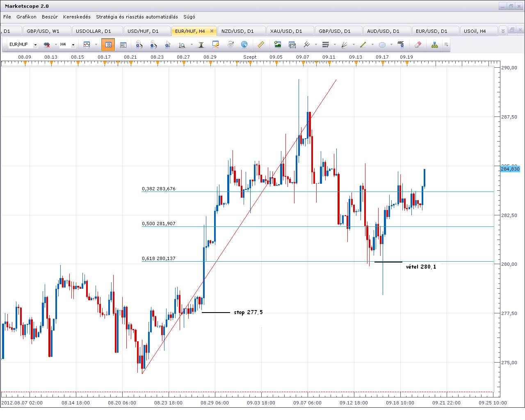The image size is (525, 420).
Task: Click the Szept month label on top axis
Action: 250,57
